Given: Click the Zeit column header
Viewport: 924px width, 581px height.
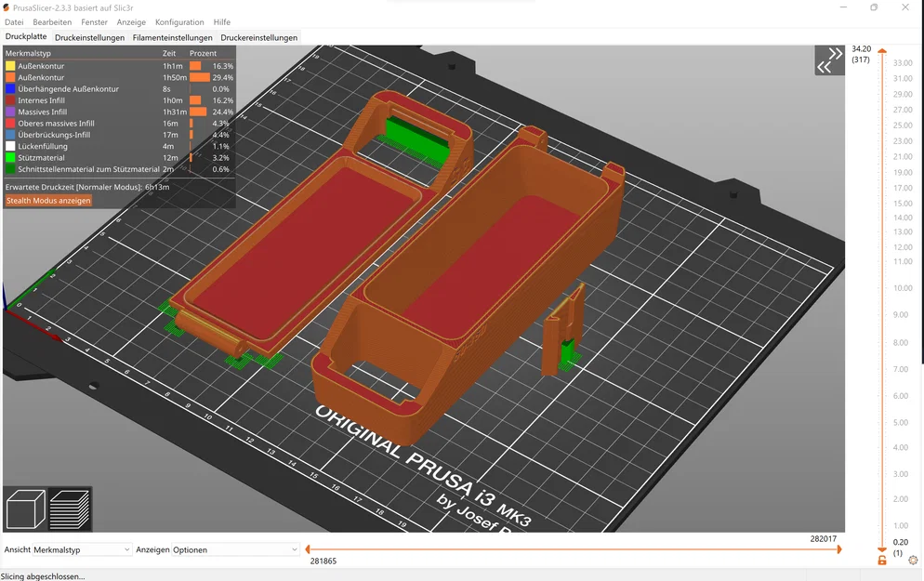Looking at the screenshot, I should [x=169, y=53].
